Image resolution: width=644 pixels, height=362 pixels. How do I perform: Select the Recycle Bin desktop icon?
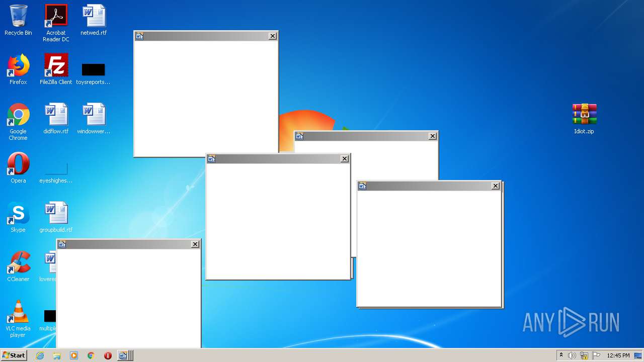point(18,20)
